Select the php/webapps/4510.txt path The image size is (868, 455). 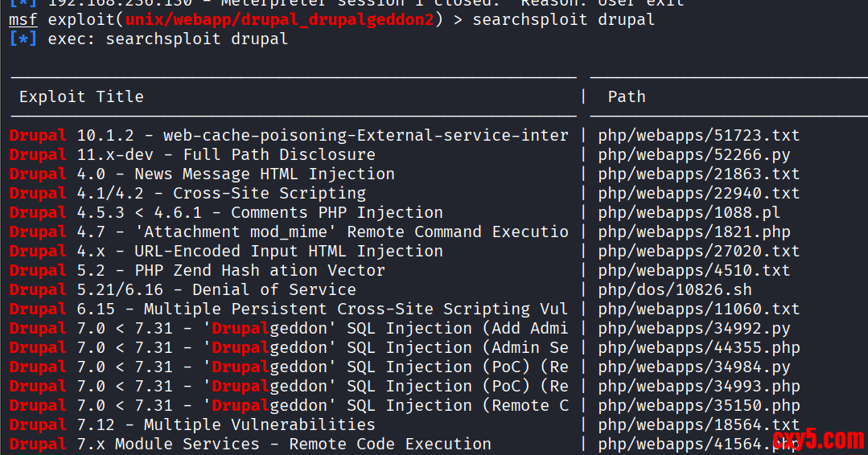[x=693, y=271]
